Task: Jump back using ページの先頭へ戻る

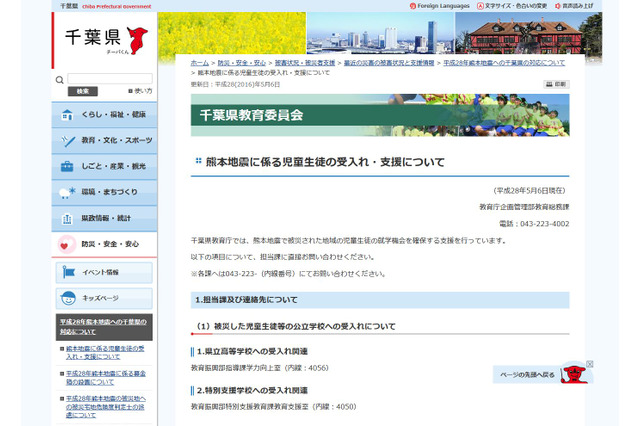Action: click(527, 374)
